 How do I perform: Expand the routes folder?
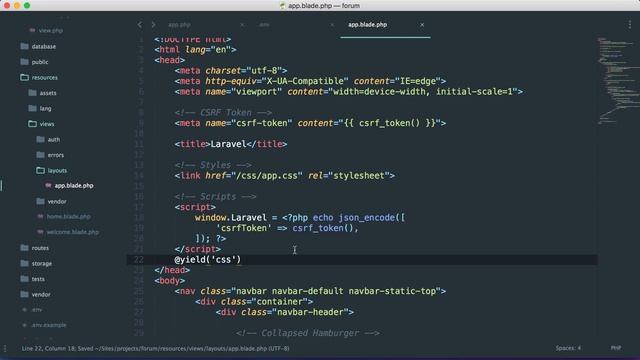[40, 248]
